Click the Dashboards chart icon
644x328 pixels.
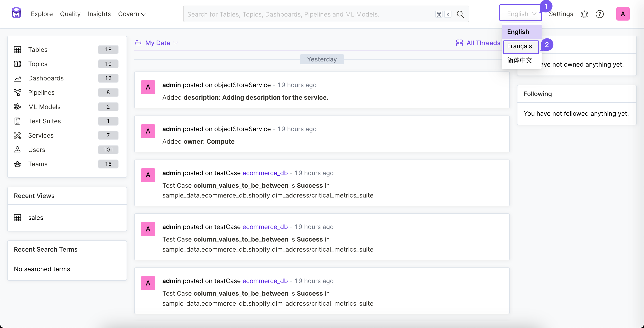pos(17,78)
